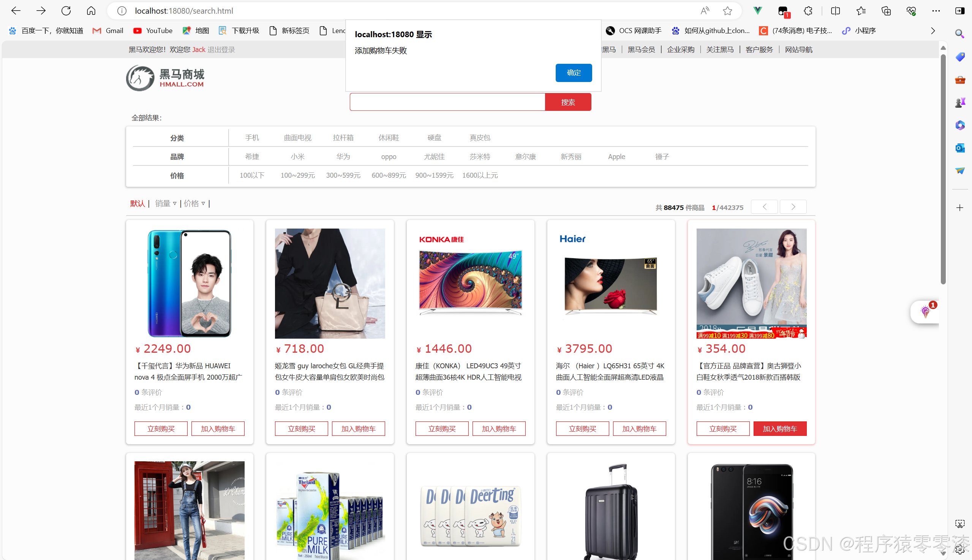Image resolution: width=972 pixels, height=560 pixels.
Task: Click the Vue devtools extension icon
Action: click(x=757, y=11)
